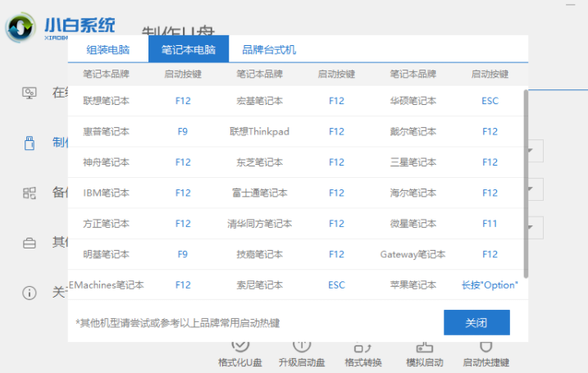Open the USB drive sidebar icon
Viewport: 588px width, 373px height.
click(30, 143)
